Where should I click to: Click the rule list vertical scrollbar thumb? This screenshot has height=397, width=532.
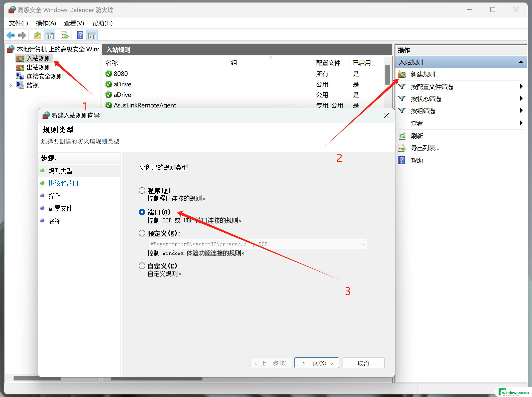388,75
